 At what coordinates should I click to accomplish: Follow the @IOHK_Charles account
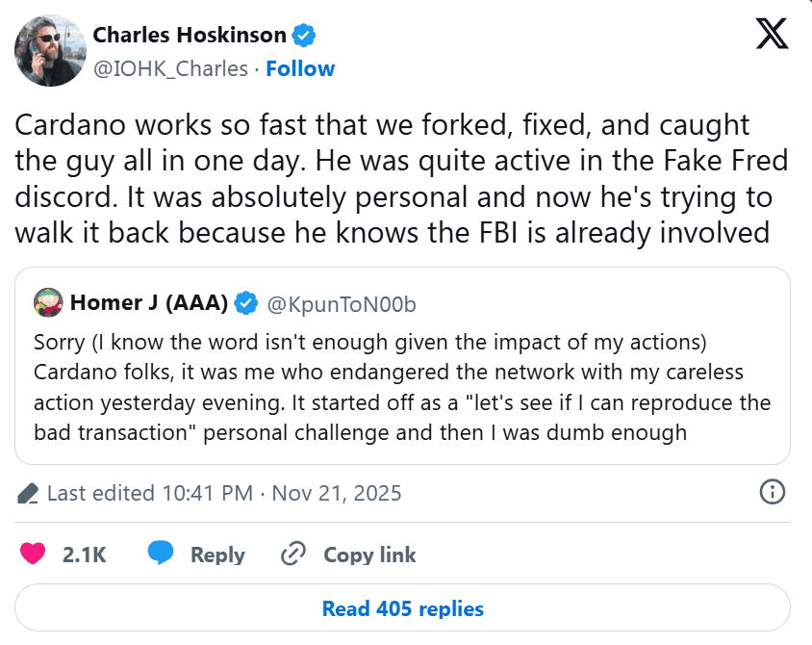pyautogui.click(x=300, y=68)
